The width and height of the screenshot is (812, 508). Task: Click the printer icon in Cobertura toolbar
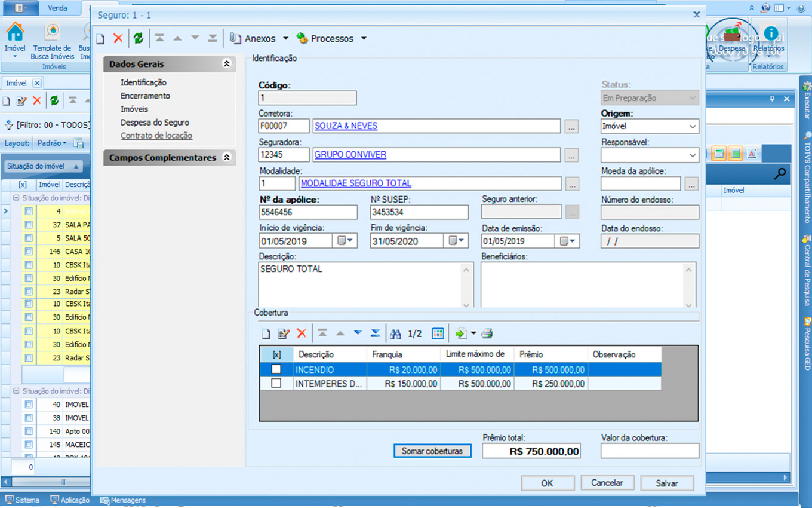pyautogui.click(x=487, y=333)
